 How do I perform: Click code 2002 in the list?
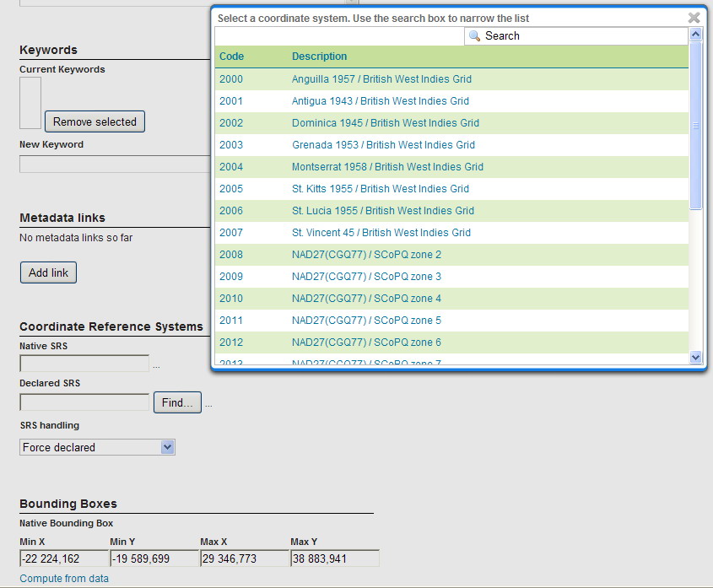(x=231, y=123)
